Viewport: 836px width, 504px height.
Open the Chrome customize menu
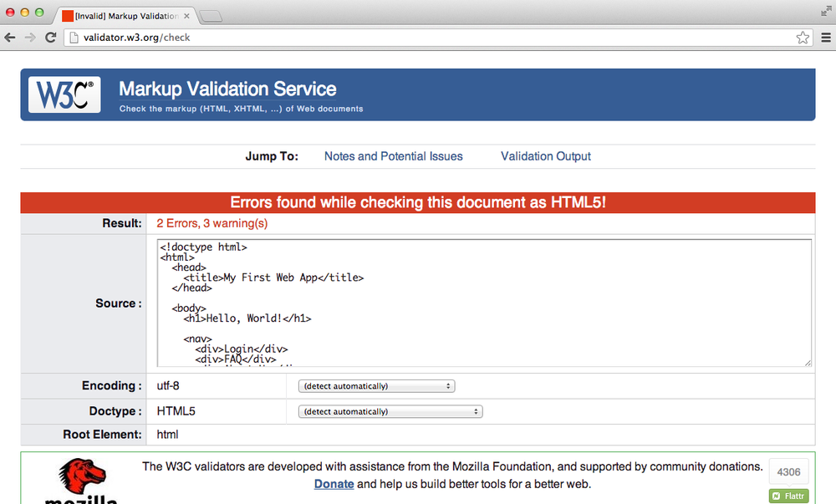pyautogui.click(x=827, y=37)
